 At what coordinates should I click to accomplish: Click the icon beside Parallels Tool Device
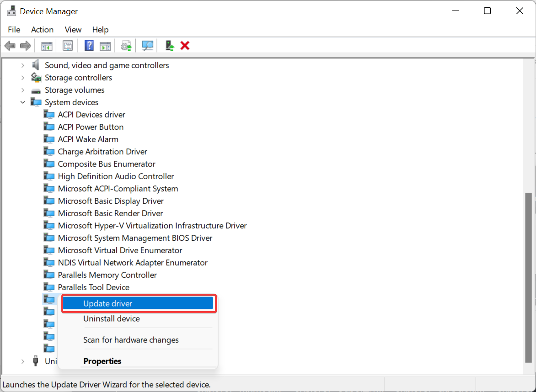pyautogui.click(x=49, y=287)
